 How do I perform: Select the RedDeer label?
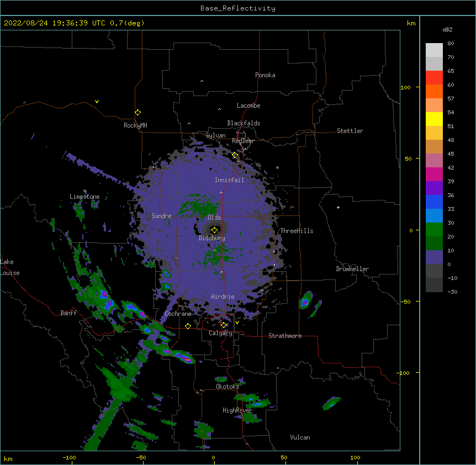pyautogui.click(x=243, y=141)
